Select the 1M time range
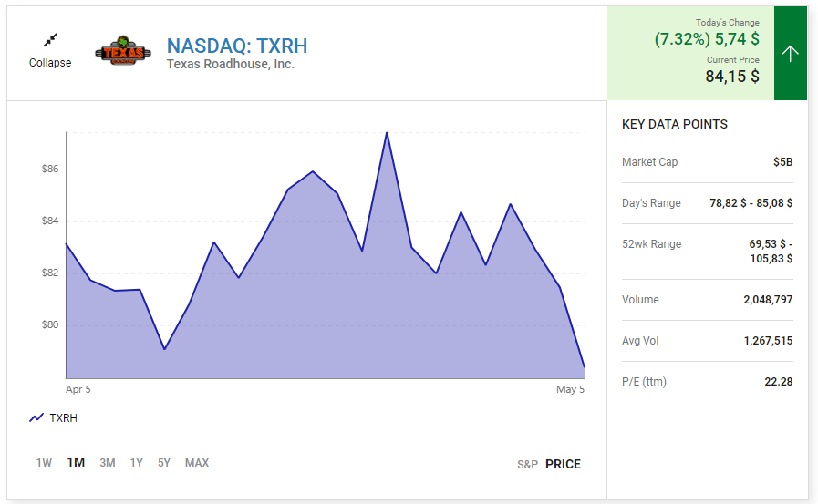The image size is (818, 504). 76,462
